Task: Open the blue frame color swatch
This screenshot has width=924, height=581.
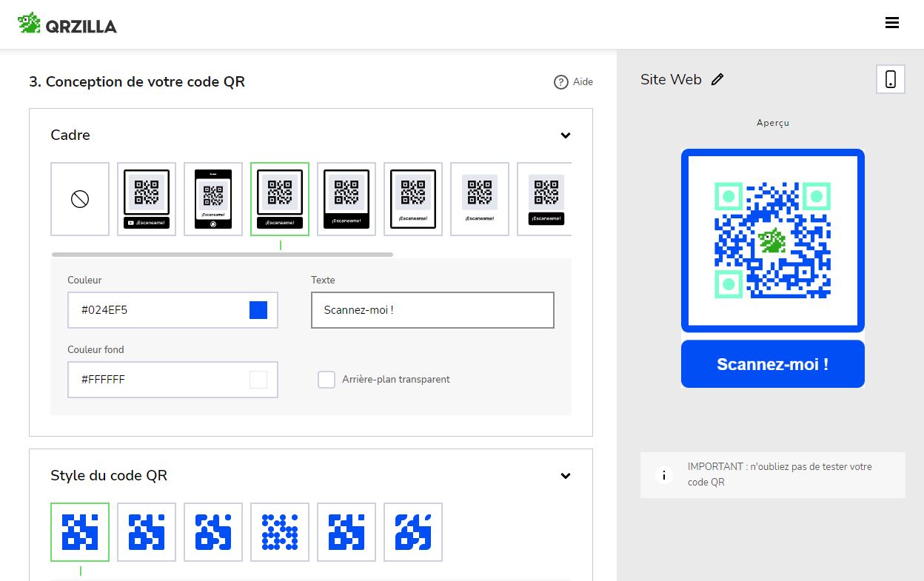Action: 258,310
